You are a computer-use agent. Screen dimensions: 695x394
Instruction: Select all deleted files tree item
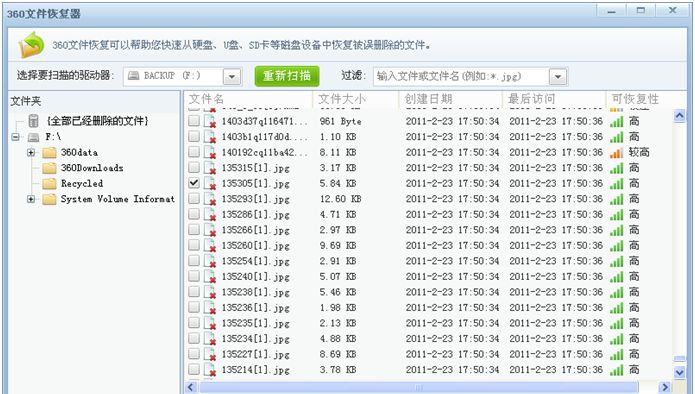[98, 121]
